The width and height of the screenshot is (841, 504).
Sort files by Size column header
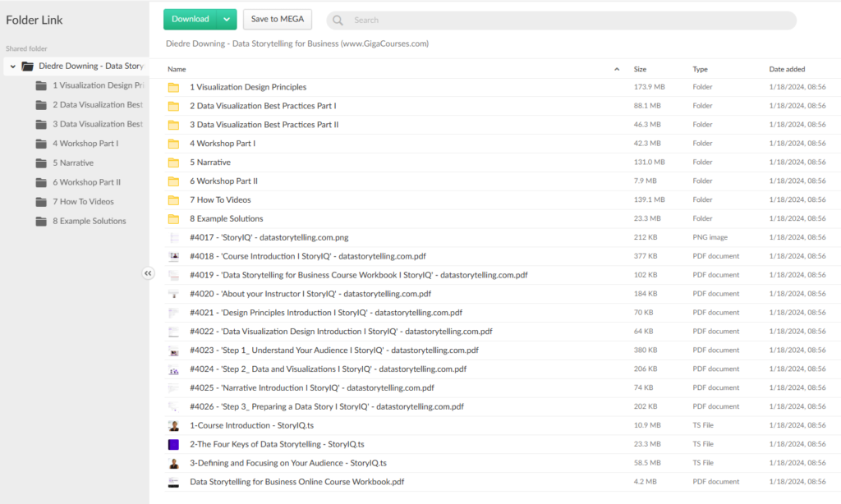click(x=640, y=70)
